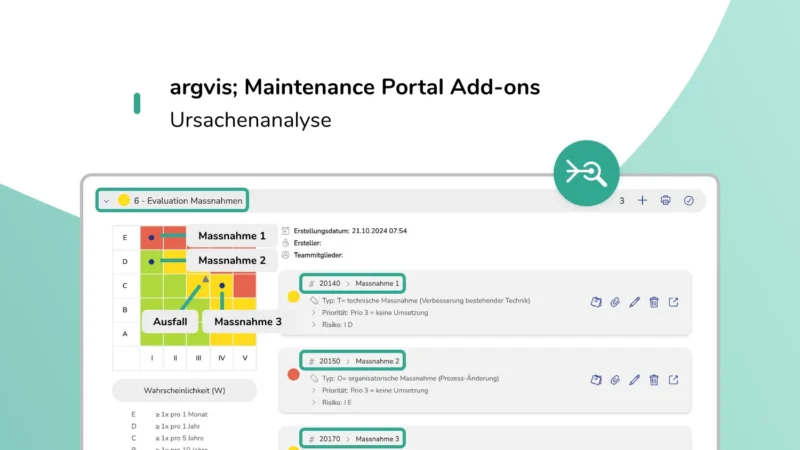Collapse the 6 - Evaluation Massnahmen section

point(106,201)
